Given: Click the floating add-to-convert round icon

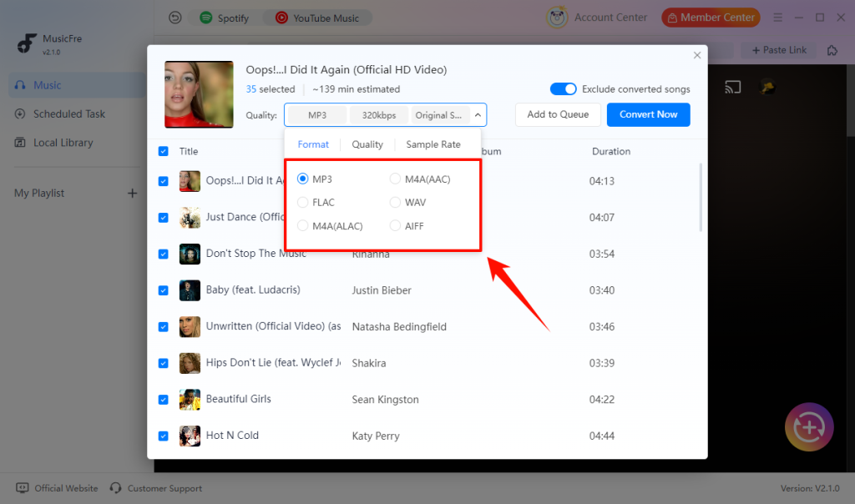Looking at the screenshot, I should tap(809, 427).
